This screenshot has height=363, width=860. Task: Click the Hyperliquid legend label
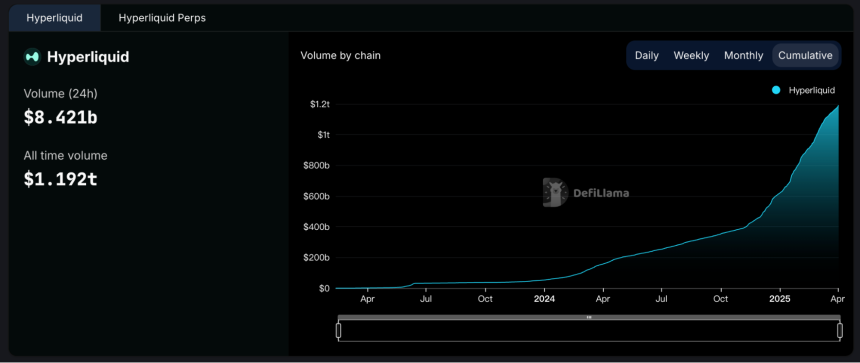(812, 90)
